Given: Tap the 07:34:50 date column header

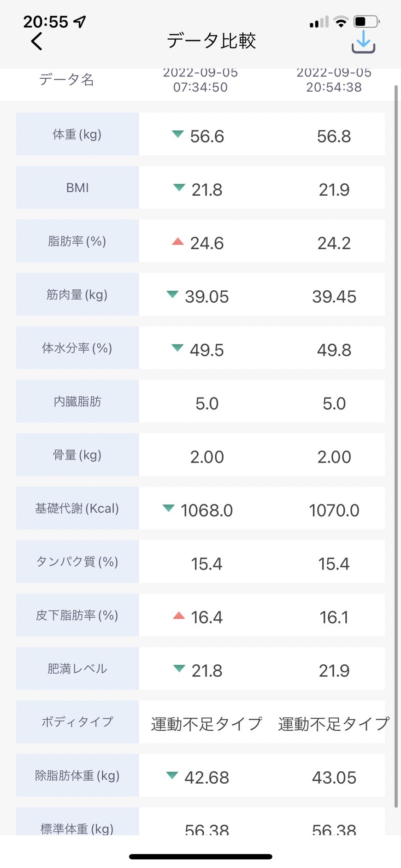Looking at the screenshot, I should pos(200,80).
